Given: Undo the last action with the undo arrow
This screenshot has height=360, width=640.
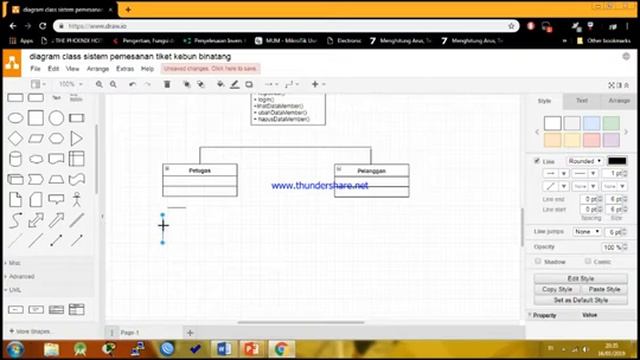Looking at the screenshot, I should [132, 84].
